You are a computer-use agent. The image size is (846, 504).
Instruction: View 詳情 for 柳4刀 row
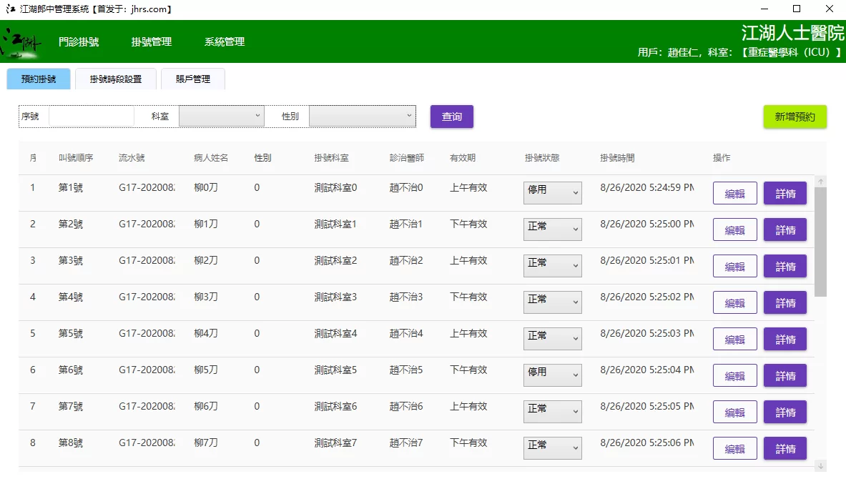coord(784,339)
